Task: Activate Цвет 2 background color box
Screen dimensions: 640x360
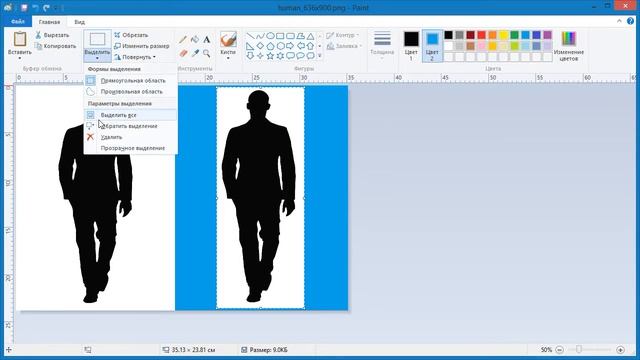Action: click(432, 46)
